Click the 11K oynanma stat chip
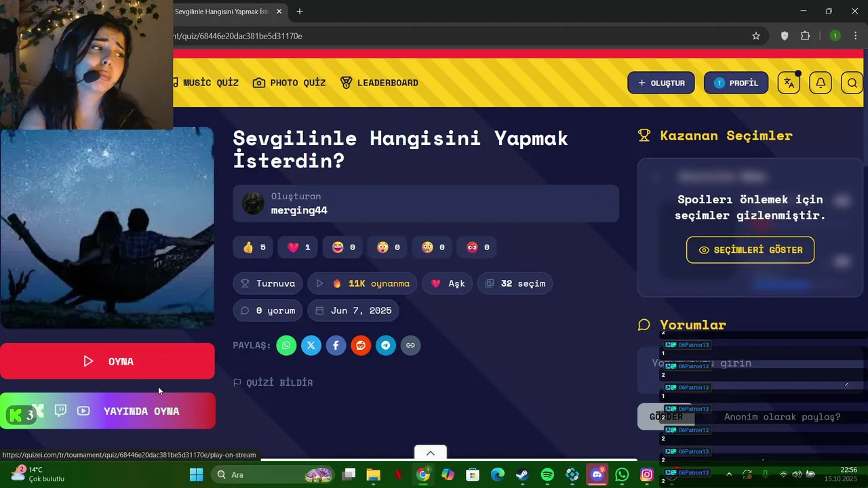The image size is (868, 488). 362,283
